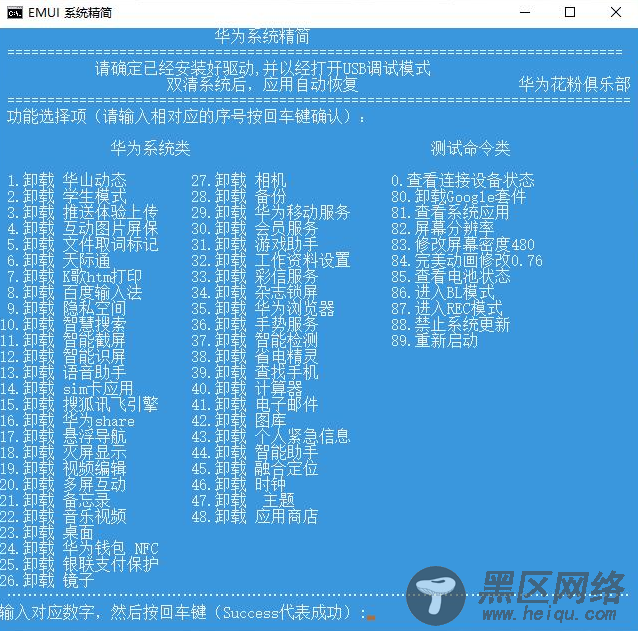Click line '41.卸载 电子邮件'
638x631 pixels.
tap(255, 404)
